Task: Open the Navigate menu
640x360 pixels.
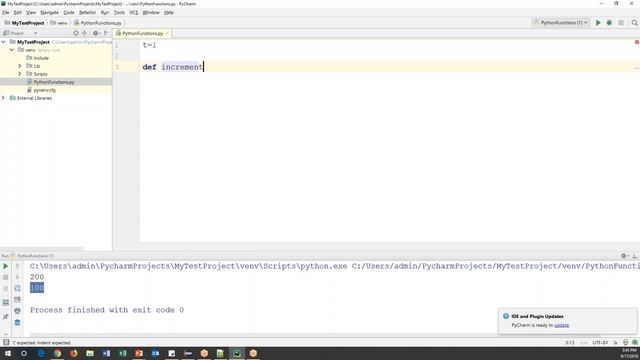Action: [49, 13]
